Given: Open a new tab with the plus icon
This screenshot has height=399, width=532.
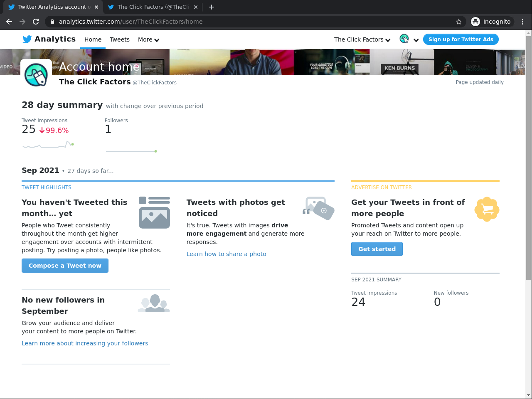Looking at the screenshot, I should pos(212,7).
